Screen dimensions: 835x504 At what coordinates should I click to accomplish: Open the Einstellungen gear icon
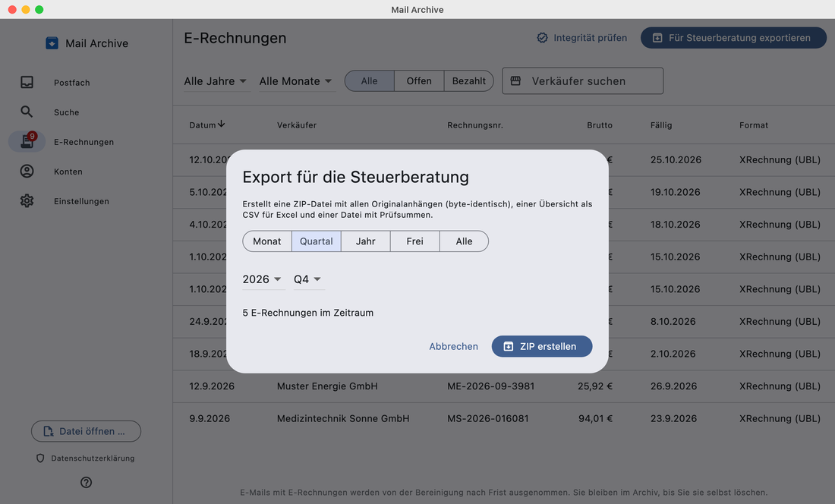(x=27, y=200)
